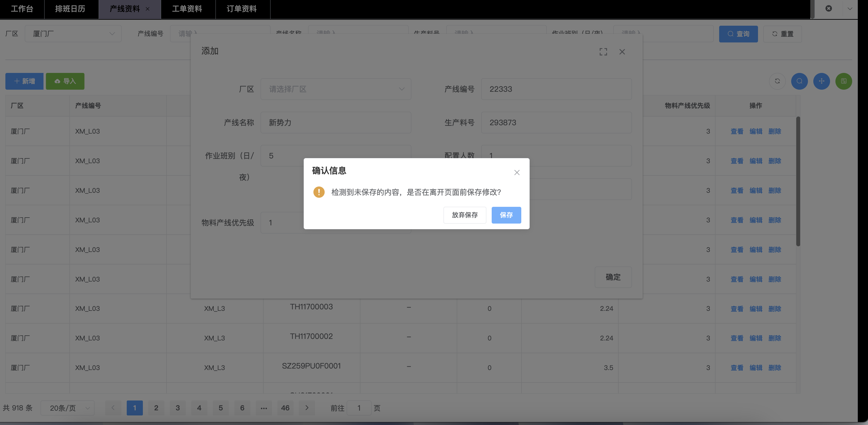Click the blue round search icon button
Screen dimensions: 868x425
799,81
